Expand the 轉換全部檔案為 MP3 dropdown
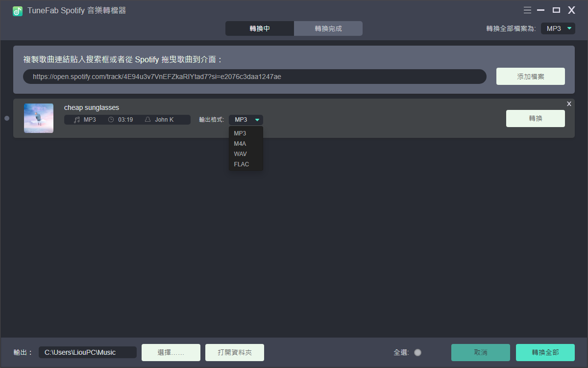 pyautogui.click(x=558, y=28)
